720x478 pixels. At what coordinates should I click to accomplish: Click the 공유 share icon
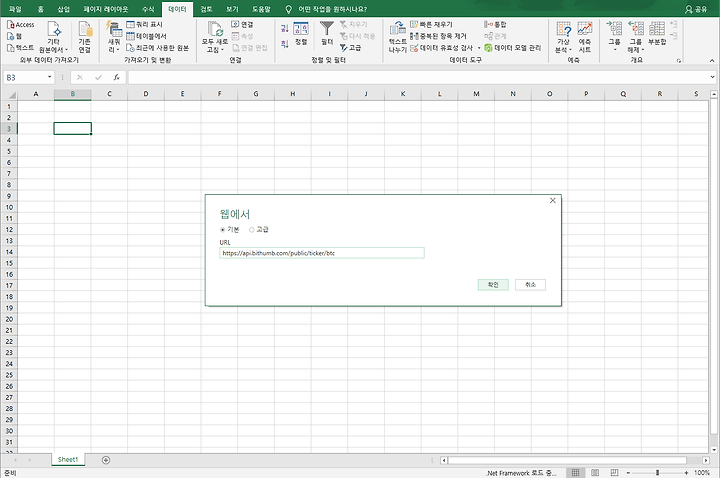[x=696, y=9]
